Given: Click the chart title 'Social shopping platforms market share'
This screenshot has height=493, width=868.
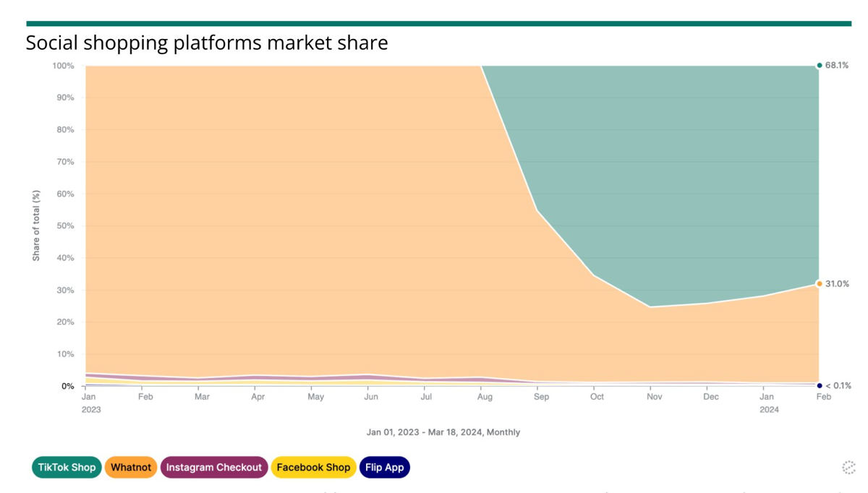Looking at the screenshot, I should click(x=207, y=43).
